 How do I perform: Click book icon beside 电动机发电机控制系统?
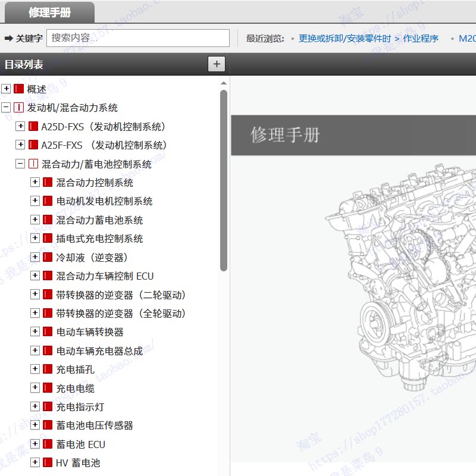(48, 201)
